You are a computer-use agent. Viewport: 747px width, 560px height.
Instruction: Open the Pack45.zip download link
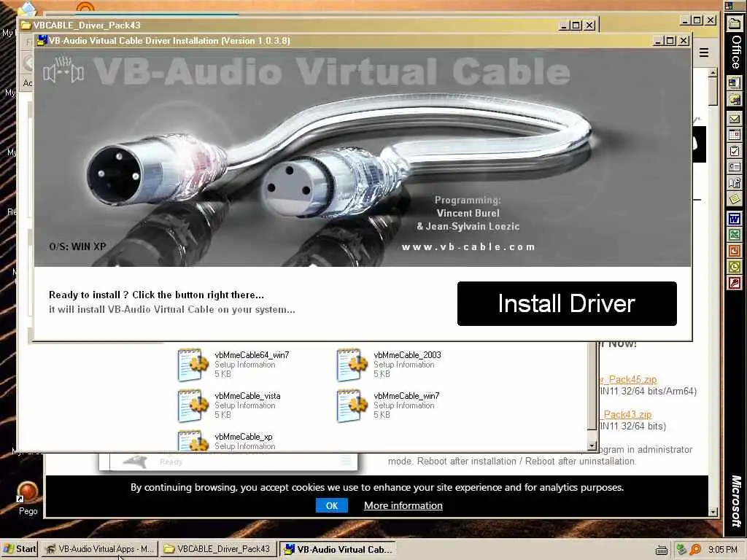[628, 379]
